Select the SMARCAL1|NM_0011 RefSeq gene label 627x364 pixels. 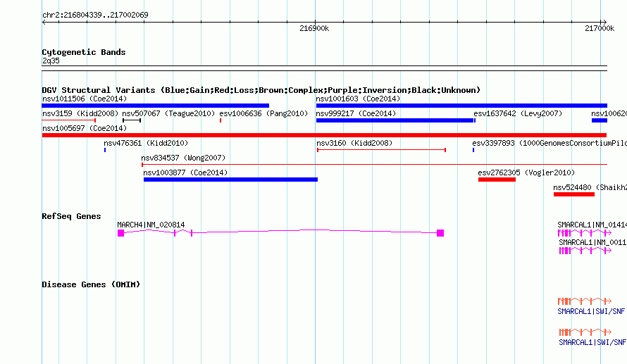592,242
